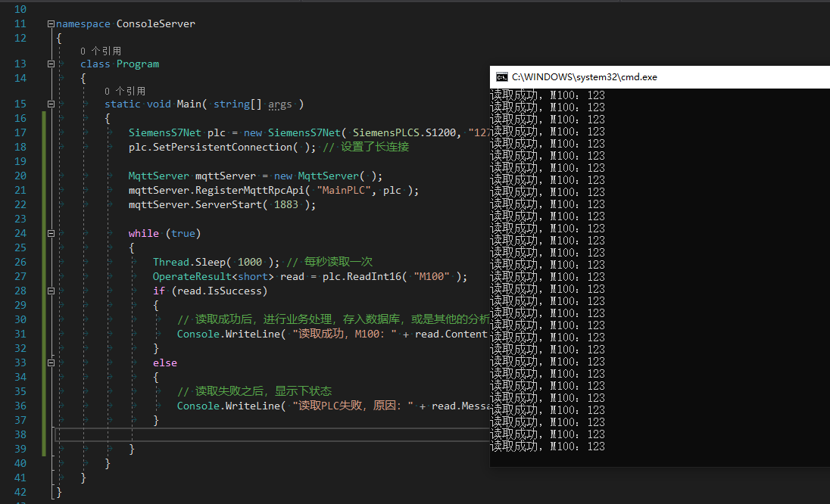The width and height of the screenshot is (830, 504).
Task: Collapse the Program class body
Action: (x=51, y=64)
